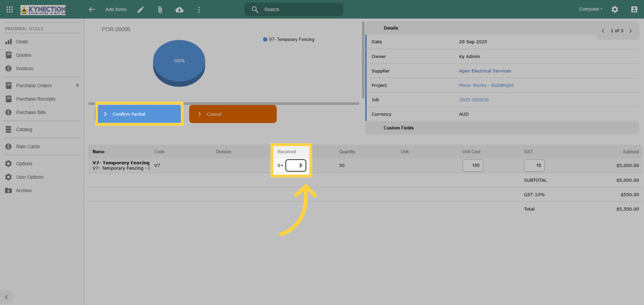
Task: Open the user account profile icon
Action: [634, 9]
